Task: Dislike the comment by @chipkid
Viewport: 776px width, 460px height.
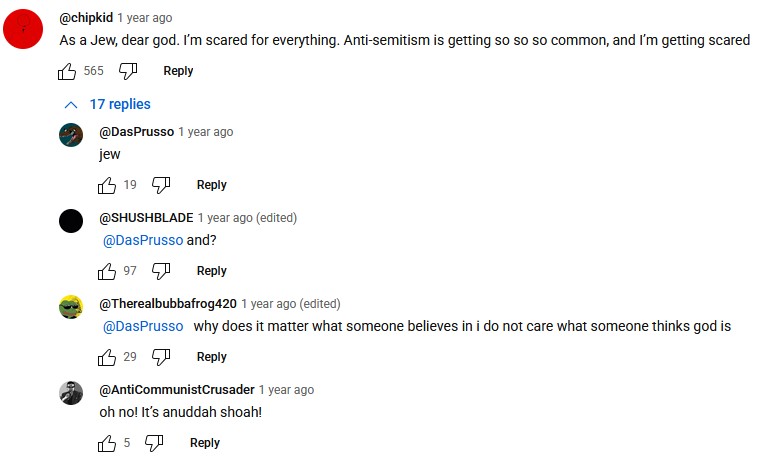Action: click(128, 71)
